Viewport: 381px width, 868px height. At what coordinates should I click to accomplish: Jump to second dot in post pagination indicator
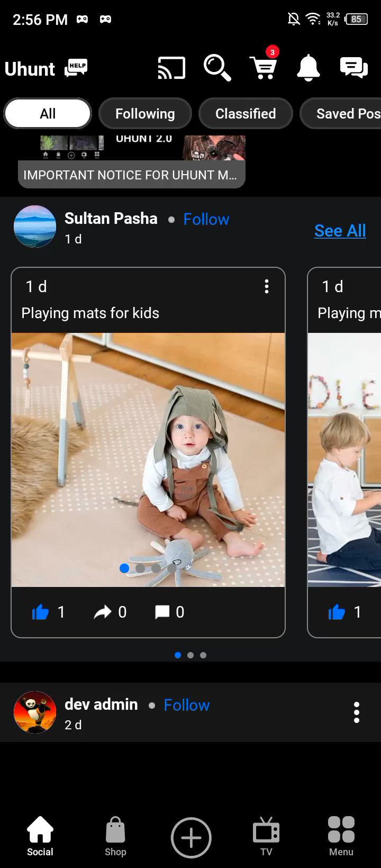(190, 655)
